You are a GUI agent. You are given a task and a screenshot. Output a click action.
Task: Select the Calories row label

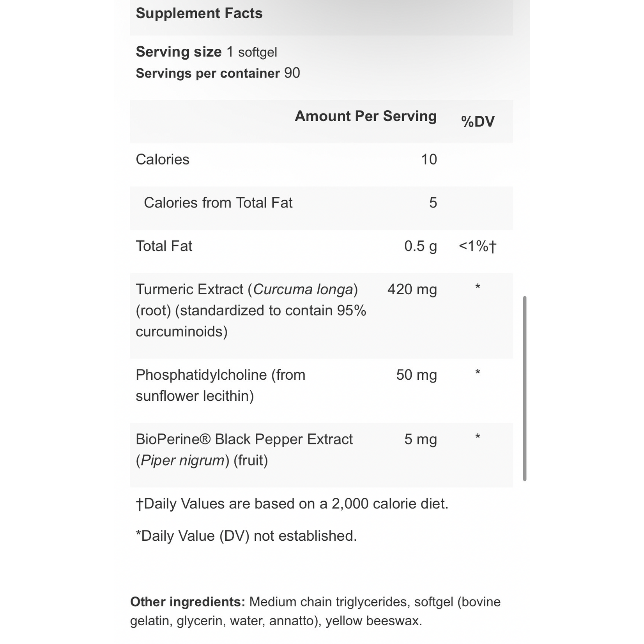click(163, 159)
